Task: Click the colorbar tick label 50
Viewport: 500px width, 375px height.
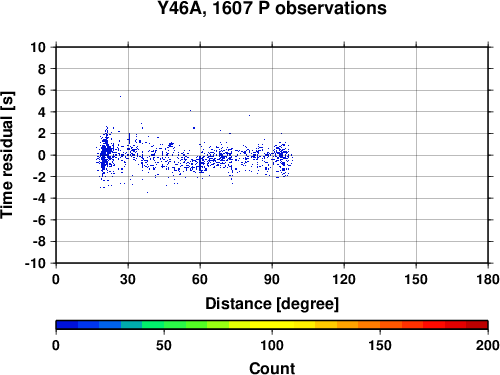Action: (x=164, y=345)
